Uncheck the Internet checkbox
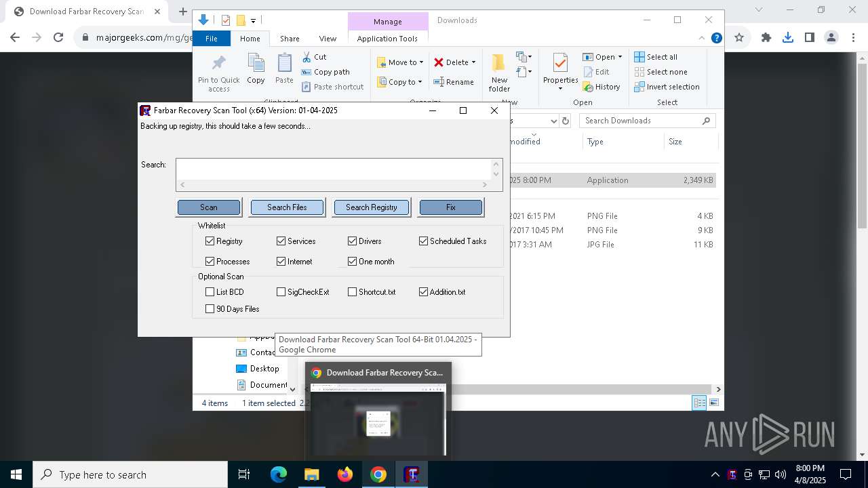This screenshot has width=868, height=488. point(281,262)
